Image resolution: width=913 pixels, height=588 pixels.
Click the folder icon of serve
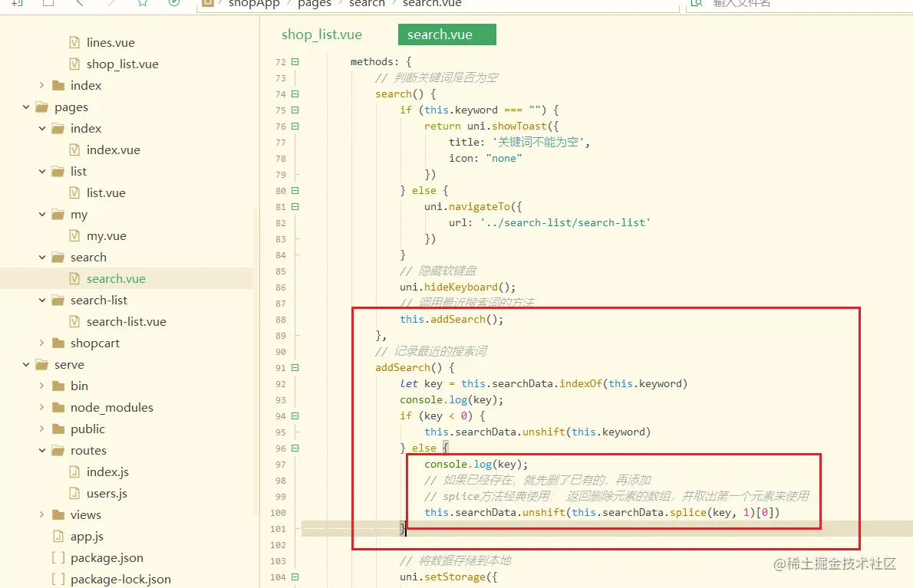point(42,365)
